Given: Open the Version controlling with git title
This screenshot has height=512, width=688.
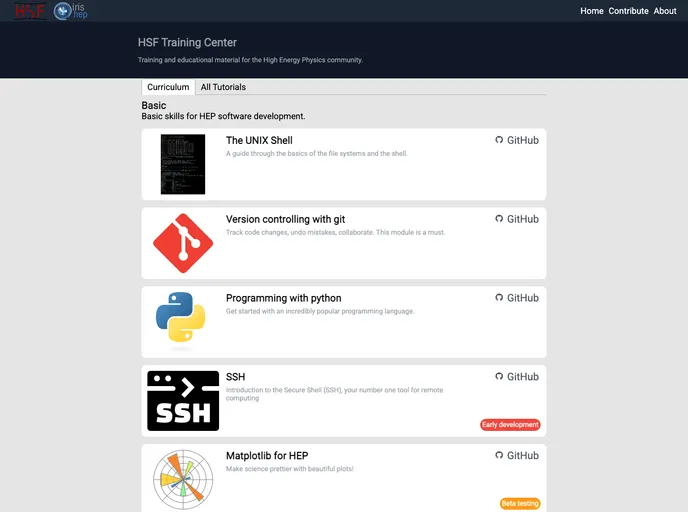Looking at the screenshot, I should 285,219.
